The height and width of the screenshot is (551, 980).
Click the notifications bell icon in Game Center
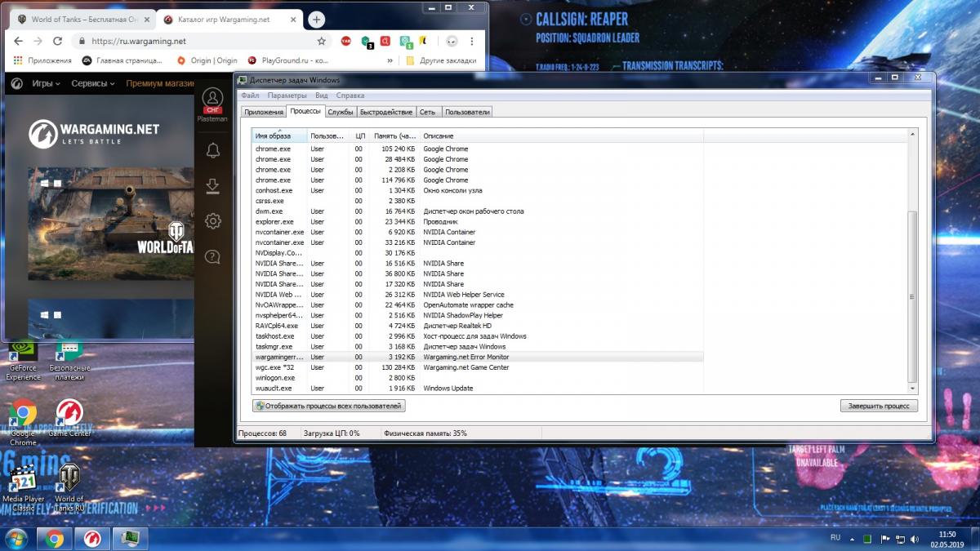(x=212, y=150)
